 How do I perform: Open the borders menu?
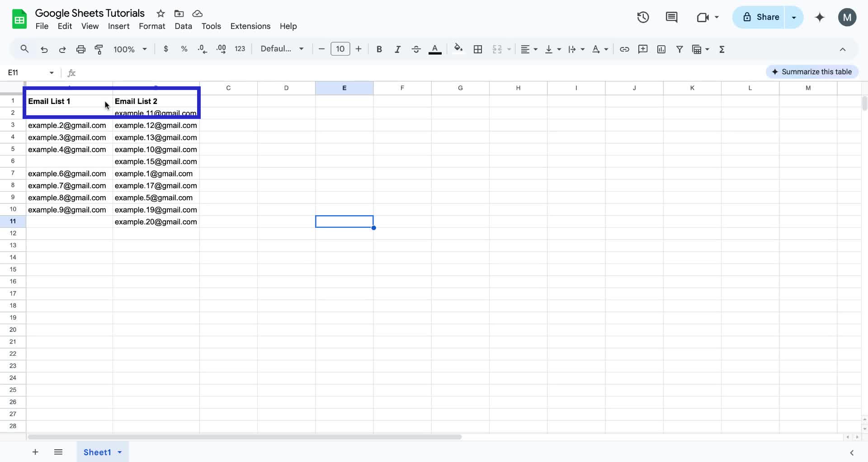(477, 49)
